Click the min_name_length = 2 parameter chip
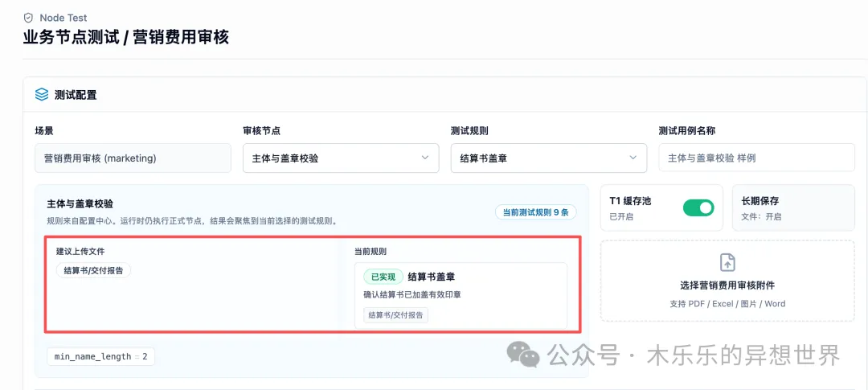Image resolution: width=868 pixels, height=390 pixels. coord(100,356)
